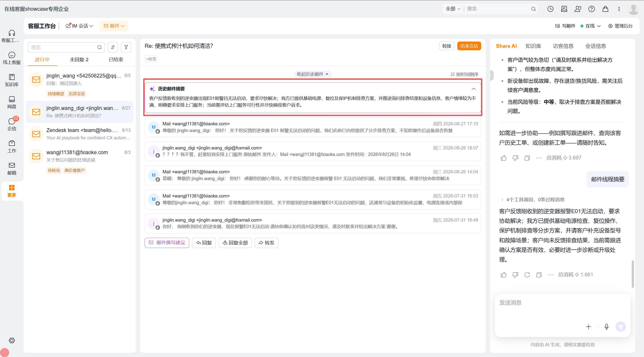The image size is (644, 357).
Task: Open the 全部 search scope dropdown
Action: tap(453, 9)
